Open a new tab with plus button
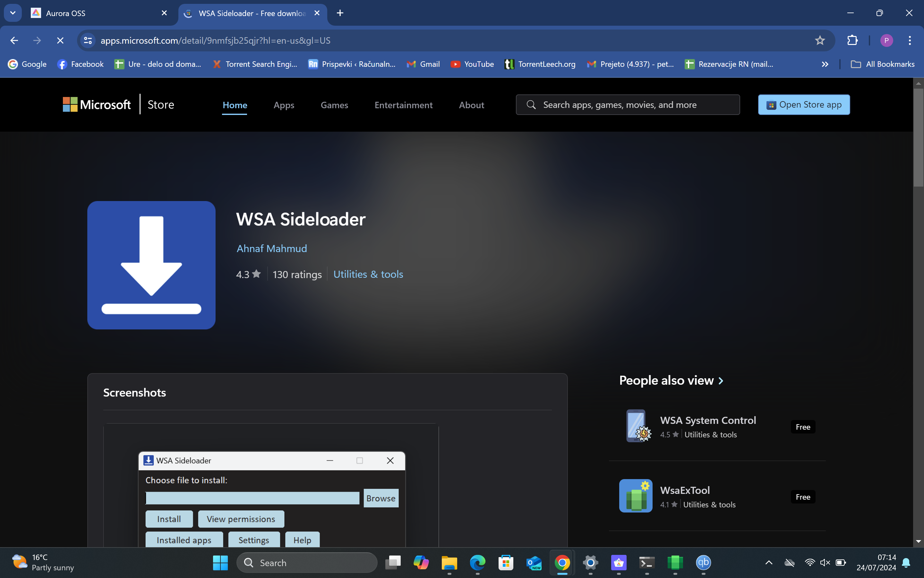Image resolution: width=924 pixels, height=578 pixels. (x=340, y=13)
